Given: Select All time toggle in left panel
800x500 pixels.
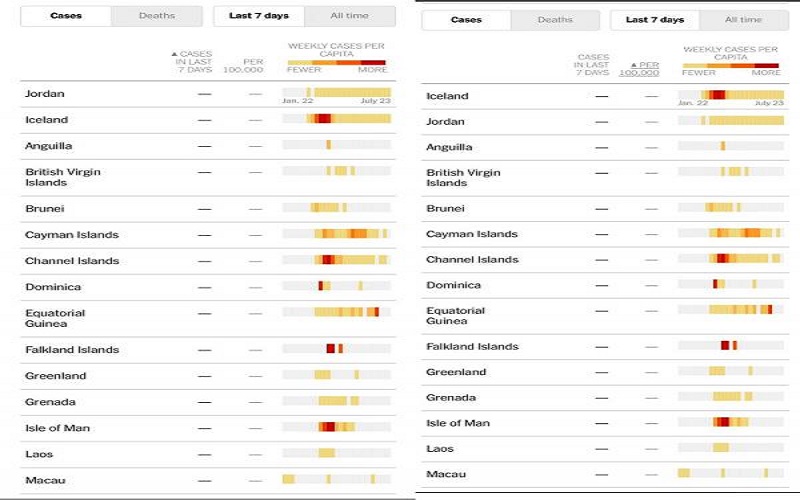Looking at the screenshot, I should (349, 16).
